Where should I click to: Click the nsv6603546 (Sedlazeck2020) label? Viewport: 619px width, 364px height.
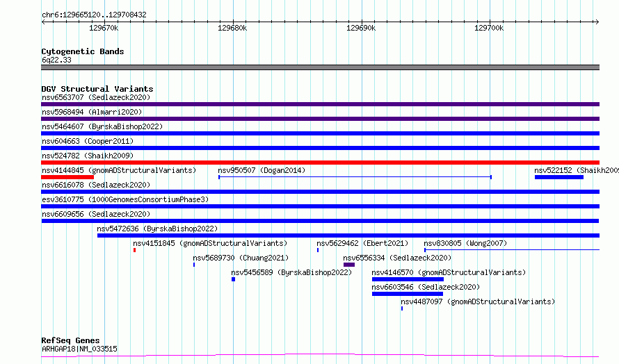click(426, 287)
